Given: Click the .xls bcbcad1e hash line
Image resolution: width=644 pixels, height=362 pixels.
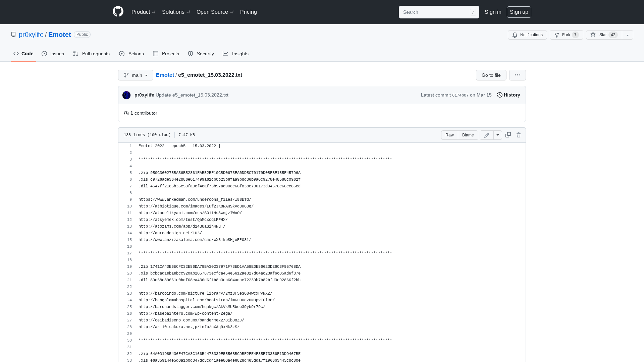Looking at the screenshot, I should click(x=219, y=274).
